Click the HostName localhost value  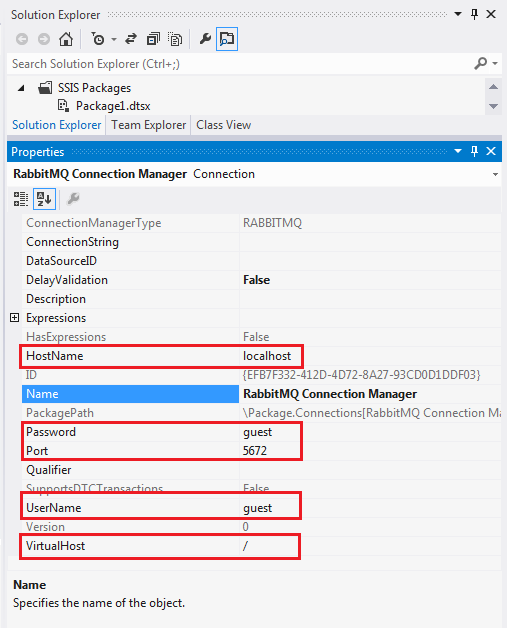click(267, 356)
